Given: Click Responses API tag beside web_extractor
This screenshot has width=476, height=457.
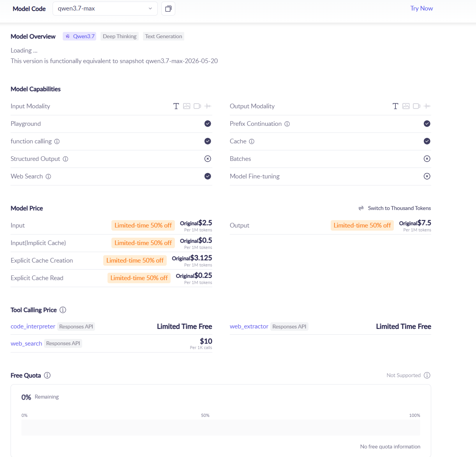Looking at the screenshot, I should pyautogui.click(x=289, y=326).
